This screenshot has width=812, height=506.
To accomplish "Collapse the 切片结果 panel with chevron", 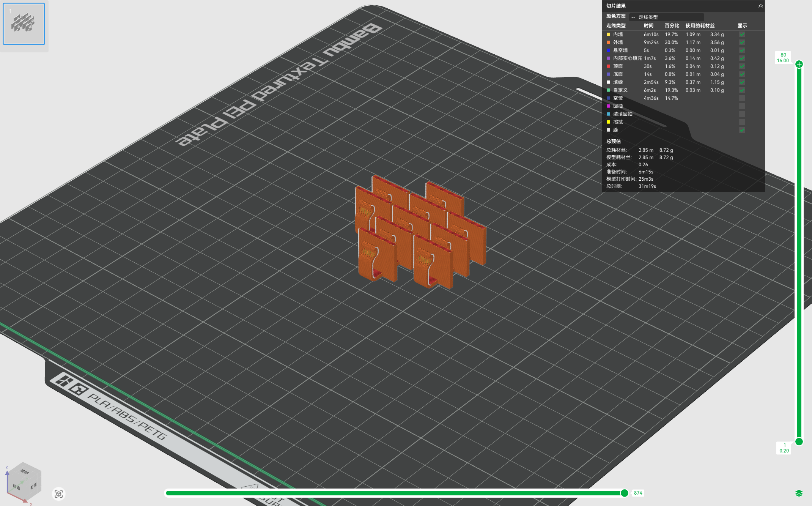I will pyautogui.click(x=760, y=6).
